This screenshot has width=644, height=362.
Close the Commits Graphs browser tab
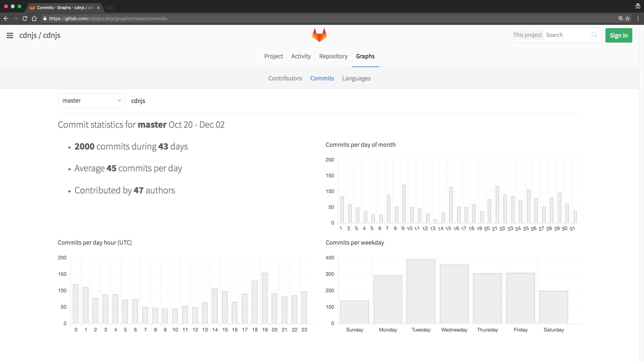98,8
